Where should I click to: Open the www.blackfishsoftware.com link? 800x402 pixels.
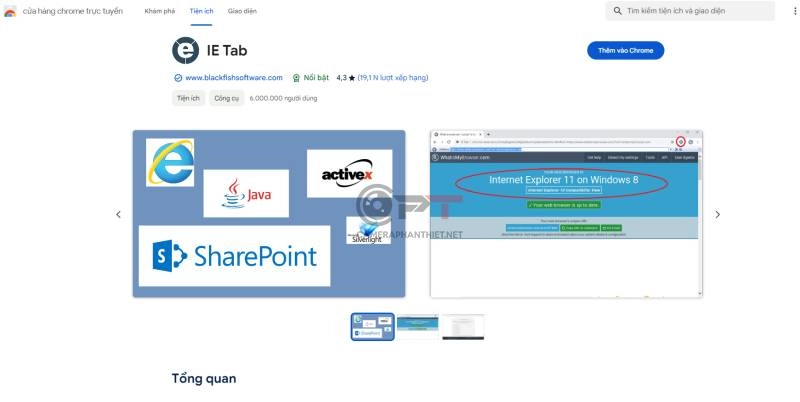(x=234, y=77)
